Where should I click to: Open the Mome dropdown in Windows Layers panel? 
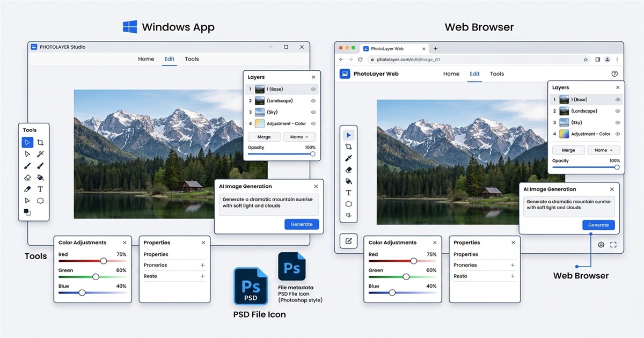pos(299,137)
